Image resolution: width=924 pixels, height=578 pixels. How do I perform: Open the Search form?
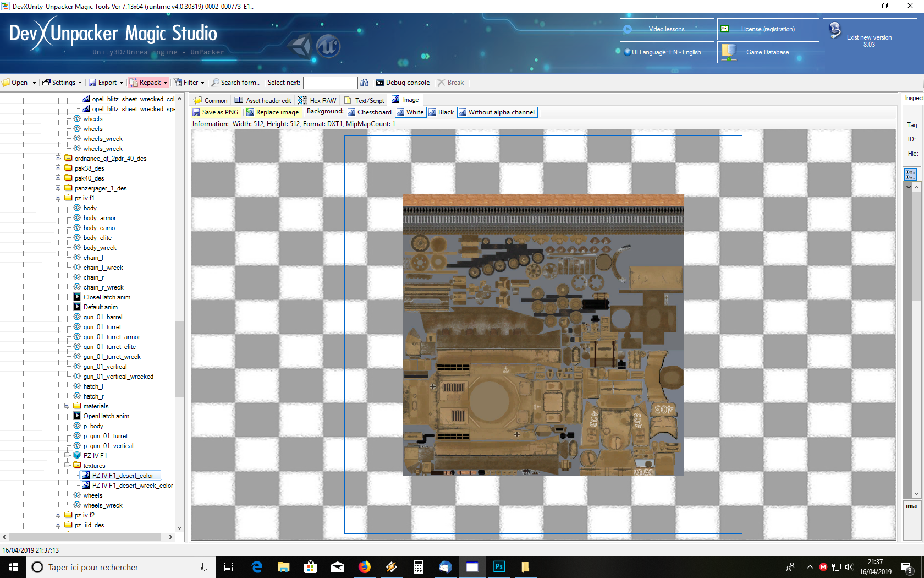236,83
